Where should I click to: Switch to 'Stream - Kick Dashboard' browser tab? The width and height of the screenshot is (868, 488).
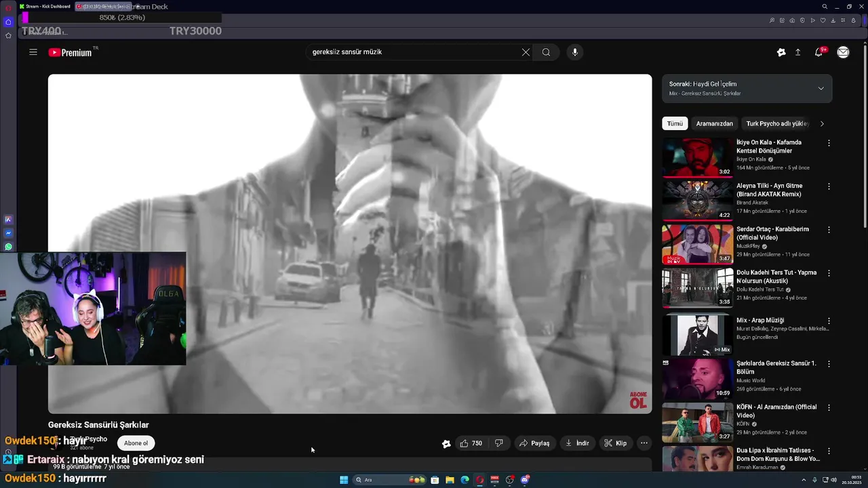46,6
